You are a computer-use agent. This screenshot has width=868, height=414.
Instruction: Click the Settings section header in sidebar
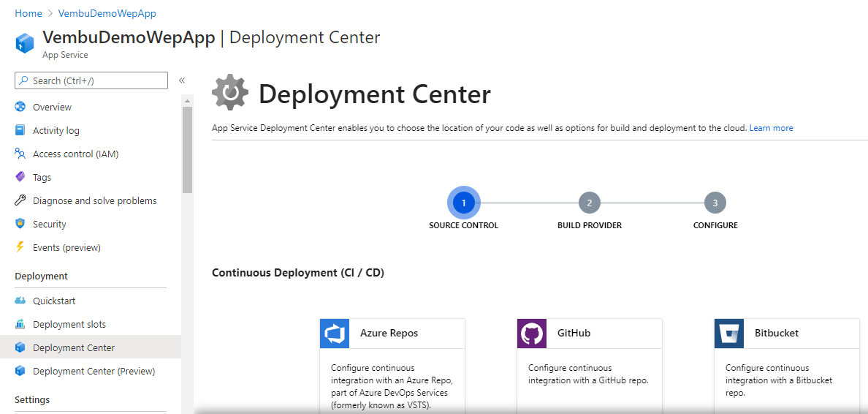click(x=32, y=399)
